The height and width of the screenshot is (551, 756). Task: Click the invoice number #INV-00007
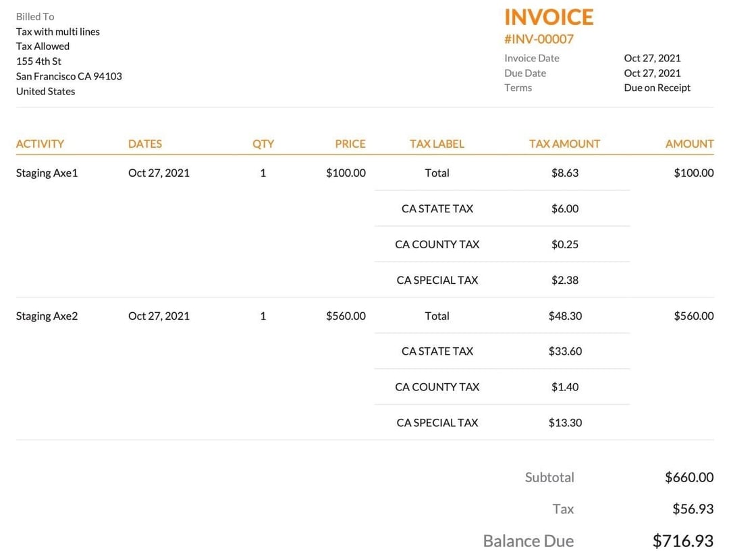[539, 39]
